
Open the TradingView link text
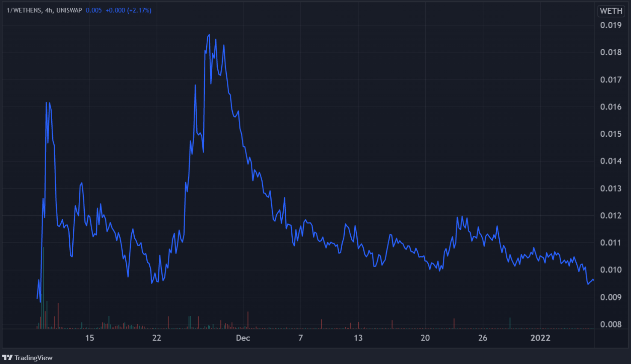(33, 358)
